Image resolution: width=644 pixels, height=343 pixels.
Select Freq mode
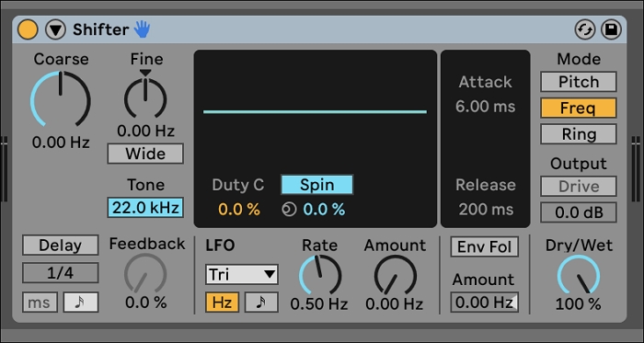(579, 109)
